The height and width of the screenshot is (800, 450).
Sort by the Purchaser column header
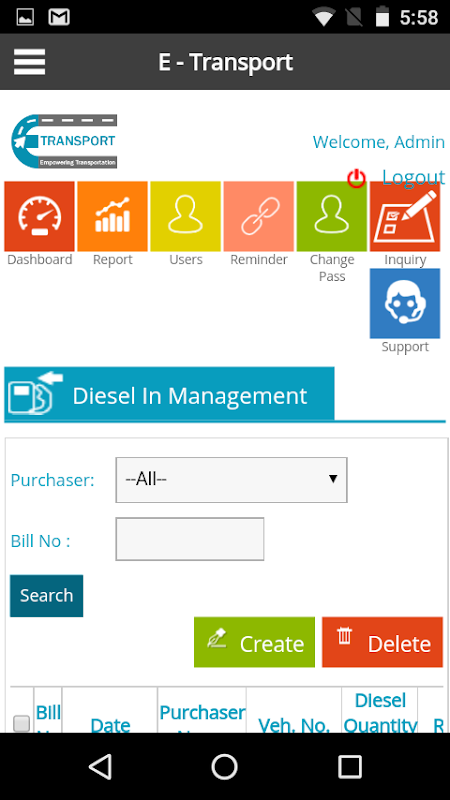(203, 713)
